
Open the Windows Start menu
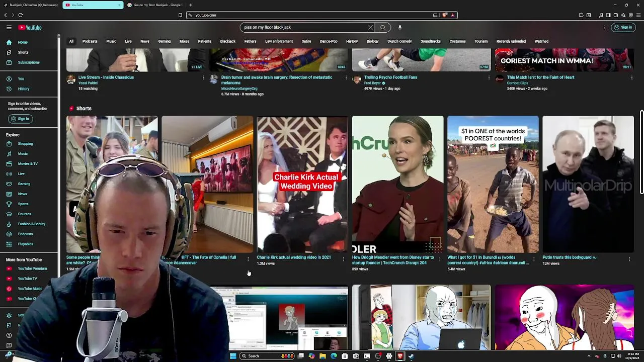point(232,356)
